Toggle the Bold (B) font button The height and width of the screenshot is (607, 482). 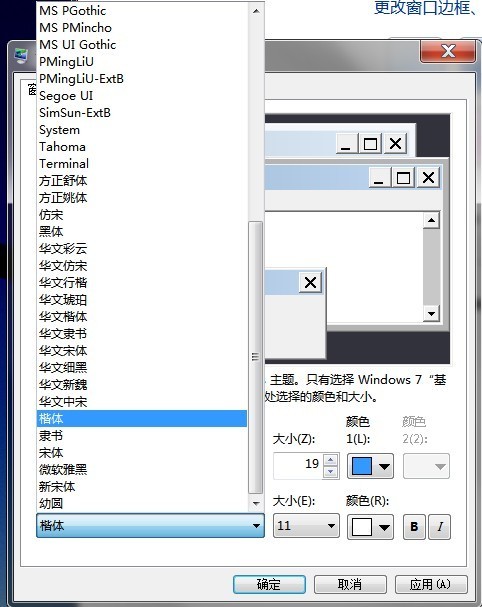(x=414, y=526)
